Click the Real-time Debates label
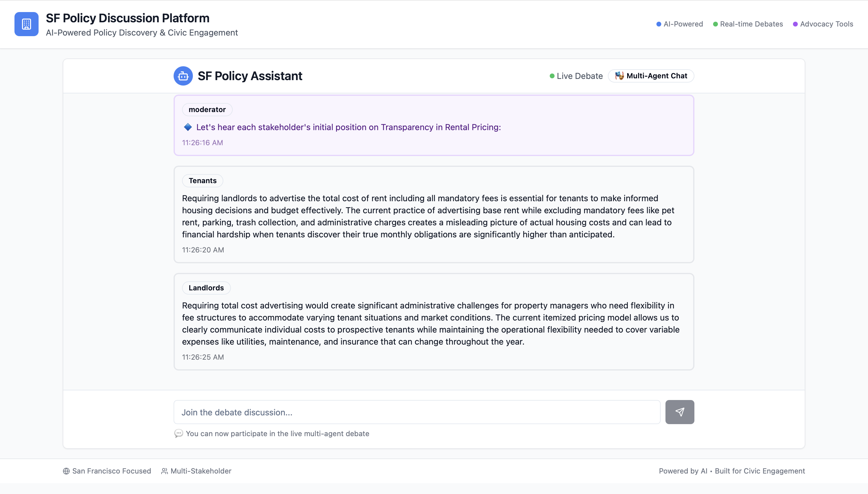This screenshot has height=494, width=868. [x=751, y=24]
